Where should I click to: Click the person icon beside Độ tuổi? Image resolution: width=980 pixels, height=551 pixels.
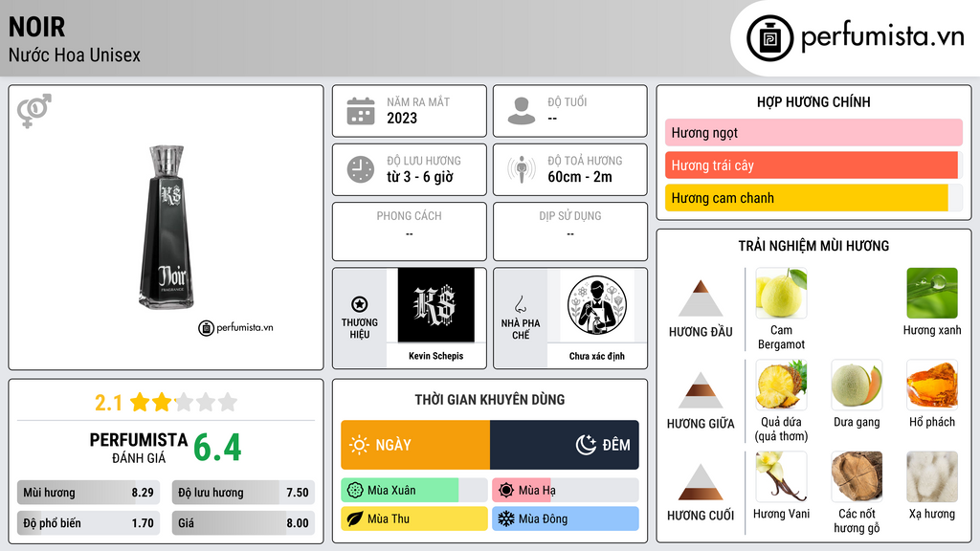[x=522, y=111]
